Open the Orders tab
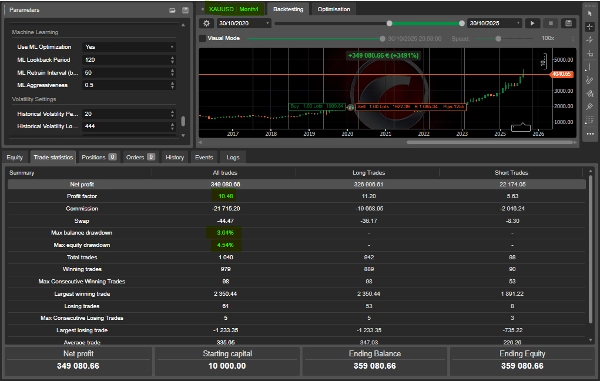 pyautogui.click(x=140, y=157)
